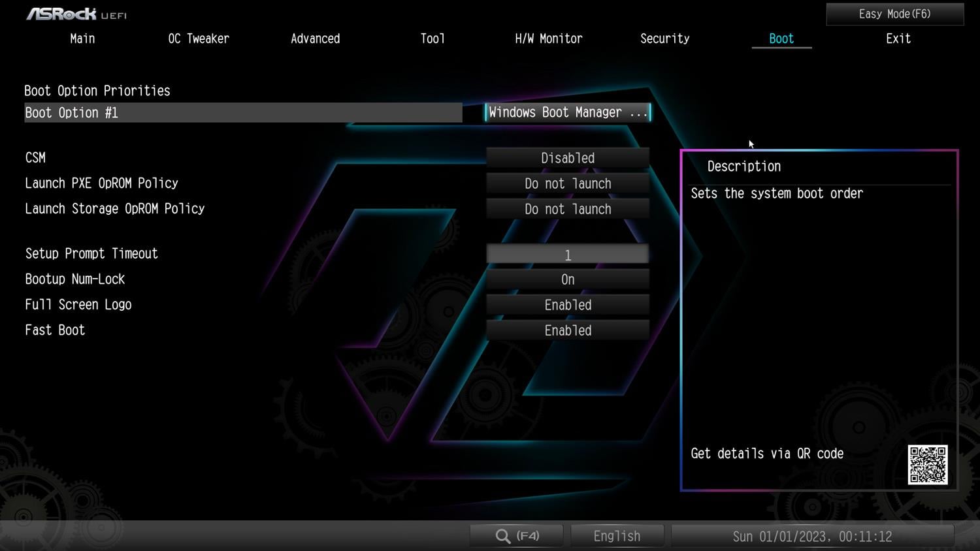
Task: Toggle Bootup Num-Lock On value
Action: pyautogui.click(x=567, y=279)
